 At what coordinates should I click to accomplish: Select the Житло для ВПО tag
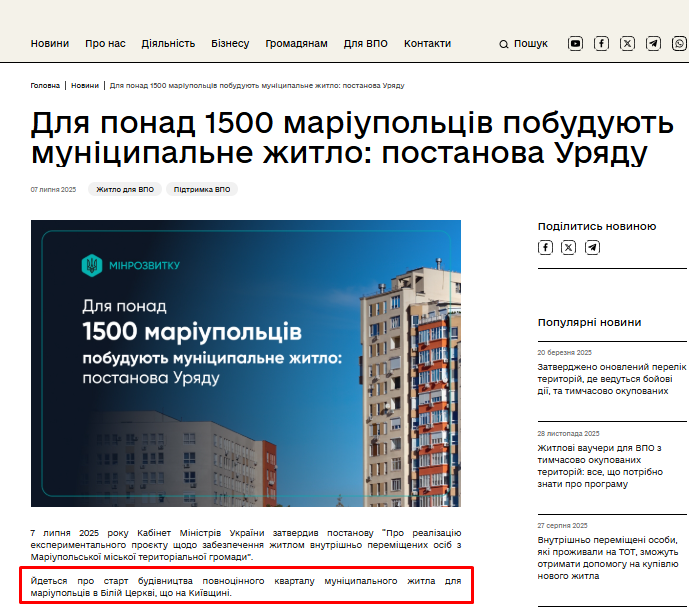(125, 189)
